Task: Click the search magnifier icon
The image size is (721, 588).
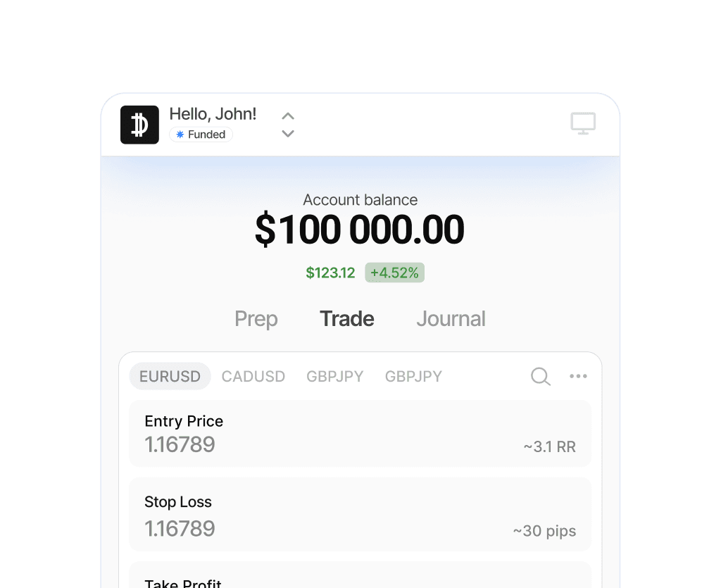Action: [540, 377]
